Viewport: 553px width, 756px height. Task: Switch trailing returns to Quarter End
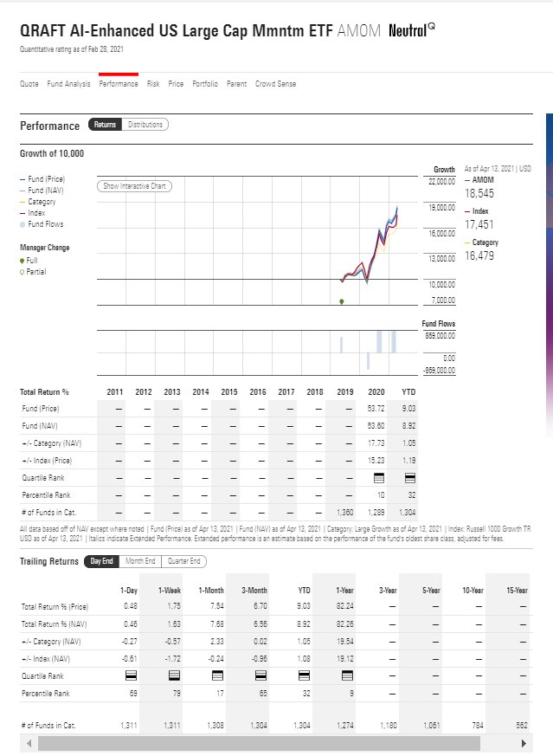pos(184,561)
